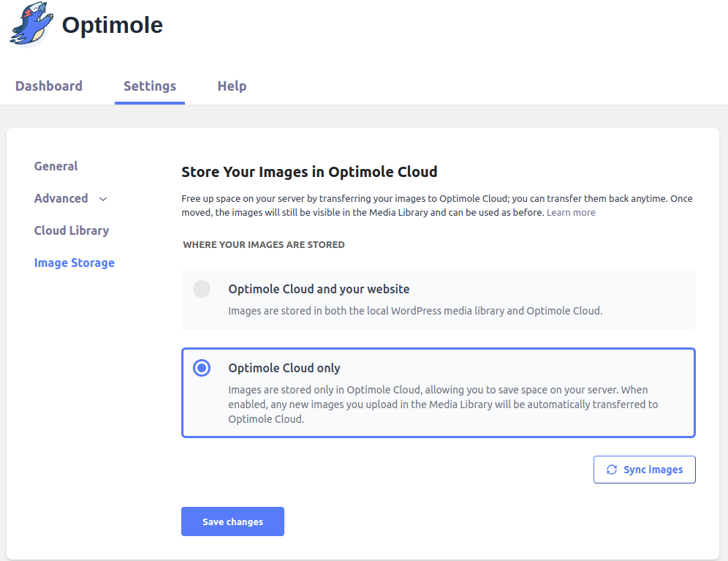The height and width of the screenshot is (561, 728).
Task: Select Image Storage in the sidebar
Action: click(x=75, y=263)
